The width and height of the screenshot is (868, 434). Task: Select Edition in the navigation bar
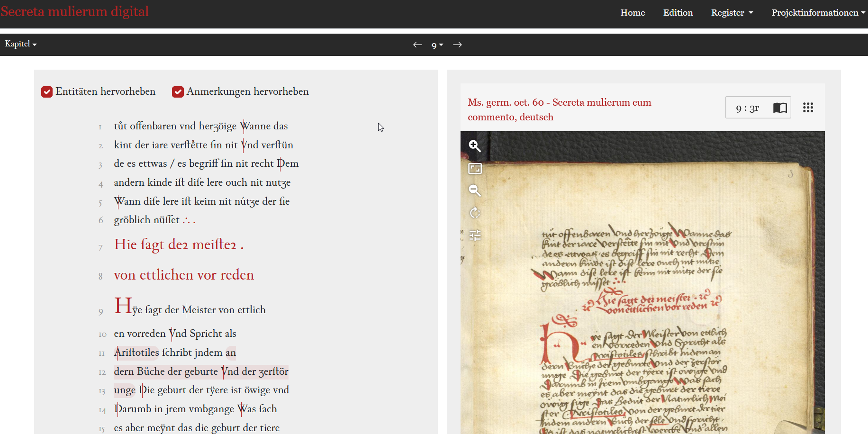(x=678, y=12)
